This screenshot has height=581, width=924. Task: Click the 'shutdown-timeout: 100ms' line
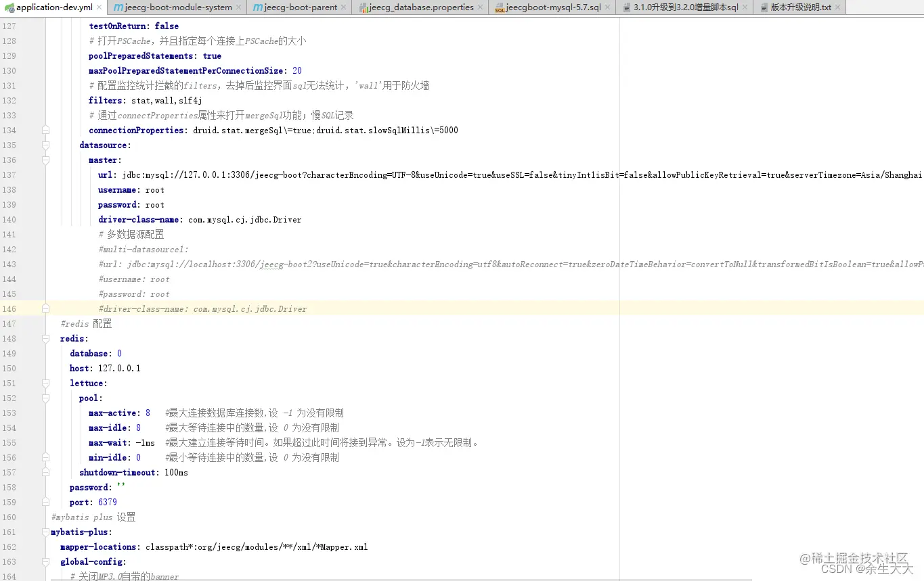(x=133, y=472)
